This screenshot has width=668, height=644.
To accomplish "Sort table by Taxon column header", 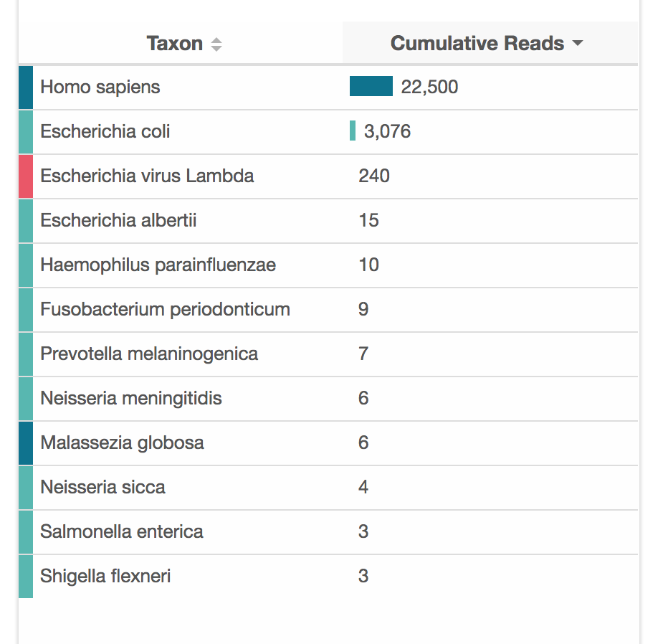I will pyautogui.click(x=175, y=44).
